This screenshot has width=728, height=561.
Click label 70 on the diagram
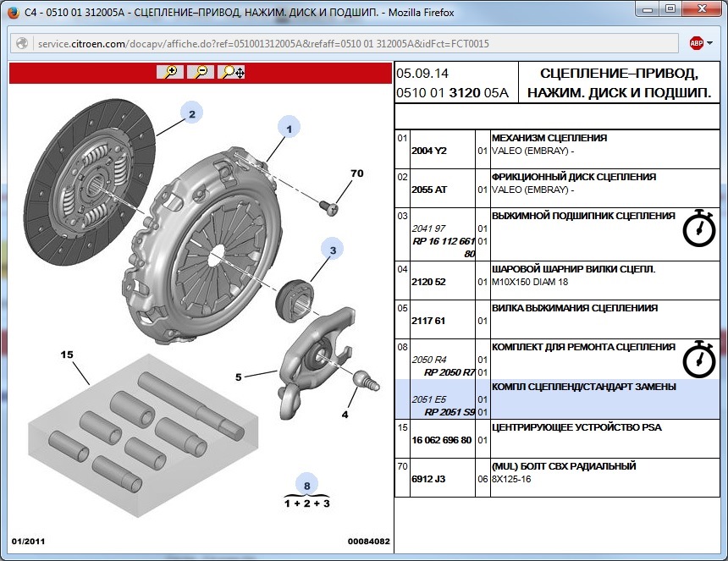pos(356,173)
